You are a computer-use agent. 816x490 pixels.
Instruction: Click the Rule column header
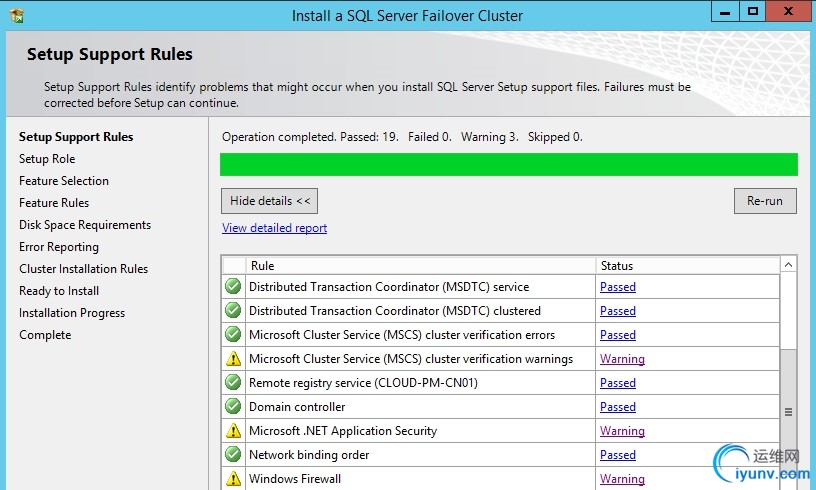[262, 266]
